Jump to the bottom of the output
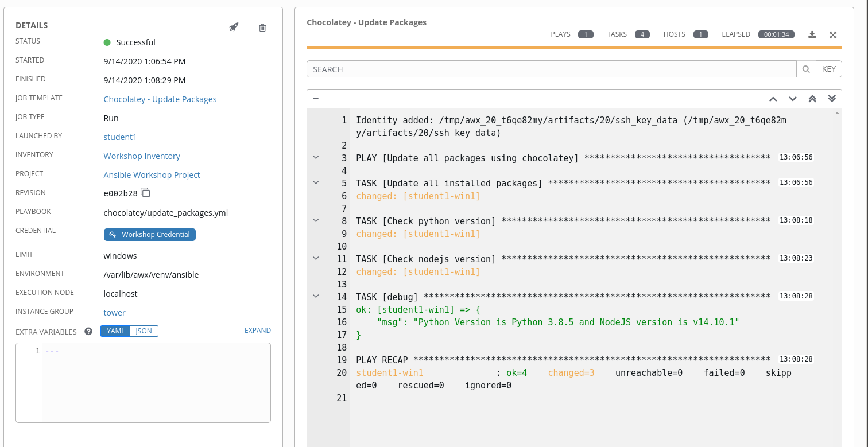Screen dimensions: 868x447 [x=832, y=99]
